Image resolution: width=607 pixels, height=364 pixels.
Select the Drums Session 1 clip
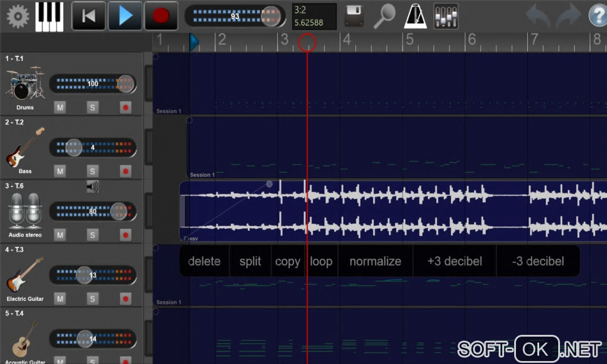tap(380, 83)
